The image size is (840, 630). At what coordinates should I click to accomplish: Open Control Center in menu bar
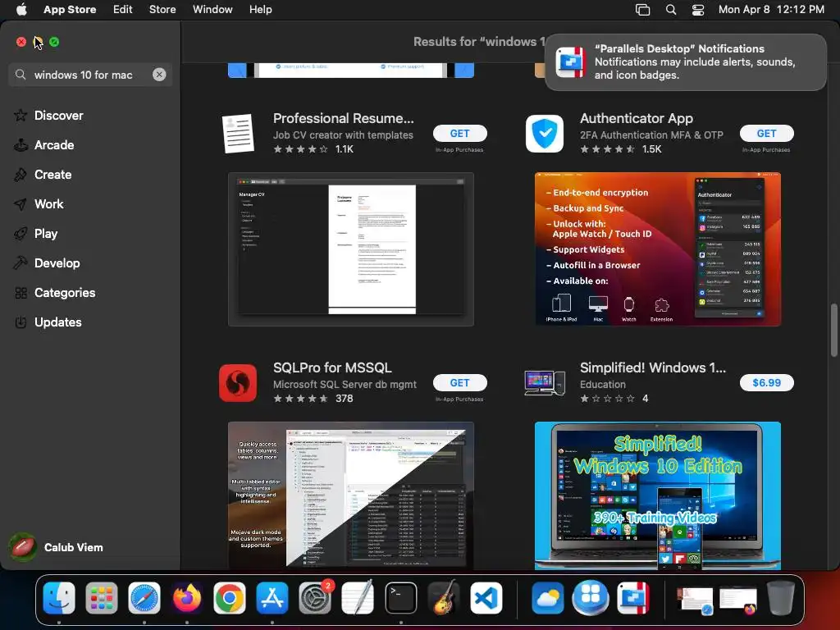pos(698,10)
